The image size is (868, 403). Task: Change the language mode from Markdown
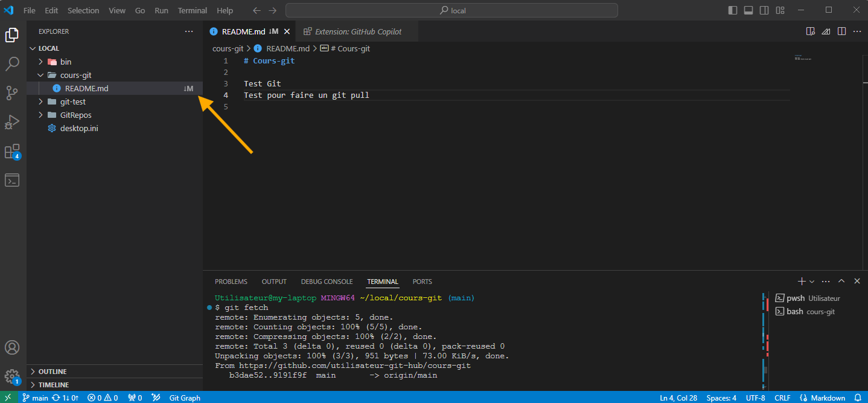click(828, 398)
